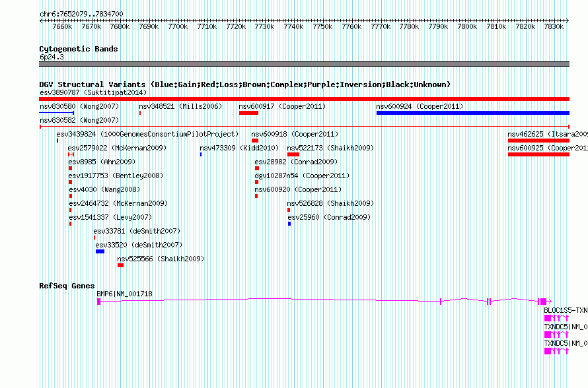The width and height of the screenshot is (588, 388).
Task: Open dgv10287n54 (Cooper2011) label
Action: pyautogui.click(x=302, y=176)
